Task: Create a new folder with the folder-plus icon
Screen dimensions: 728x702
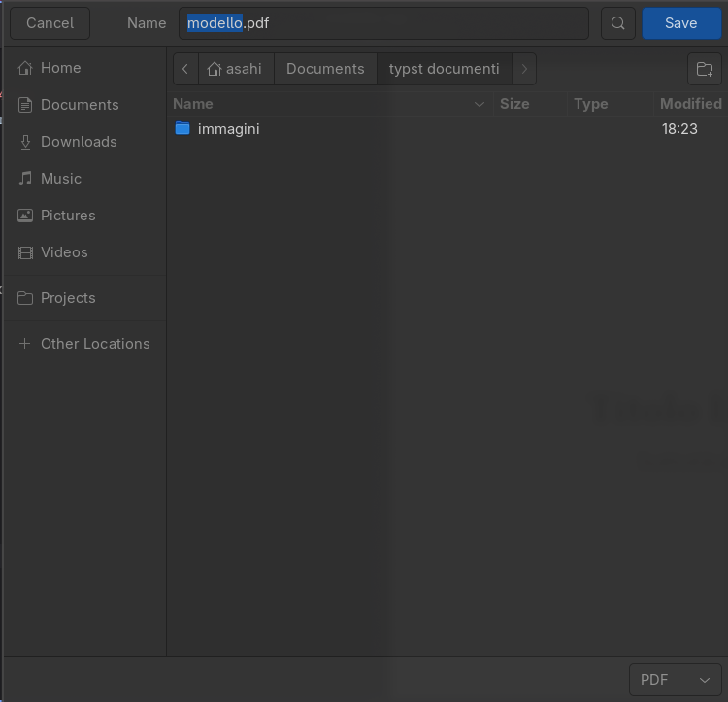Action: click(x=705, y=69)
